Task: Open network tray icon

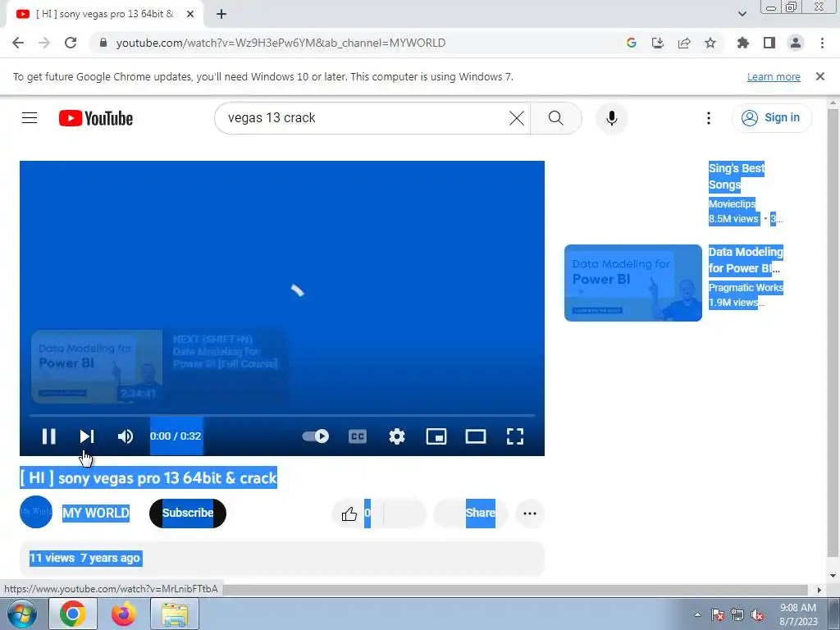Action: pyautogui.click(x=737, y=614)
